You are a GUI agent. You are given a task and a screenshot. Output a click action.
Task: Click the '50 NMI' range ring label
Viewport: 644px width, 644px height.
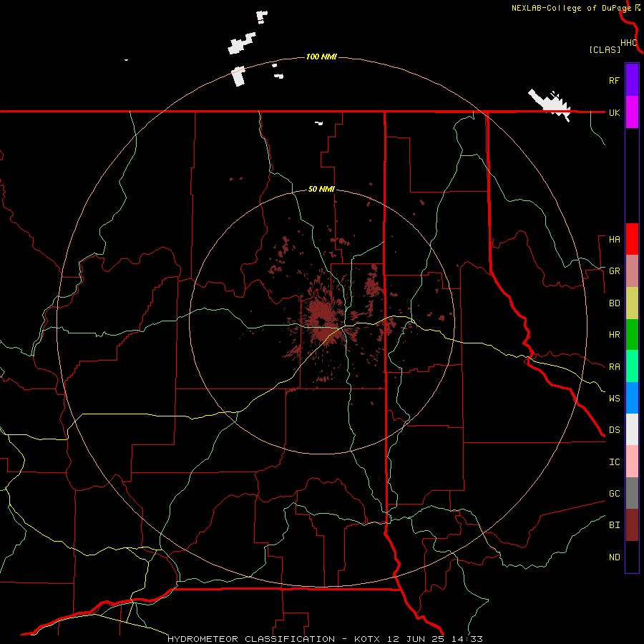(x=321, y=189)
